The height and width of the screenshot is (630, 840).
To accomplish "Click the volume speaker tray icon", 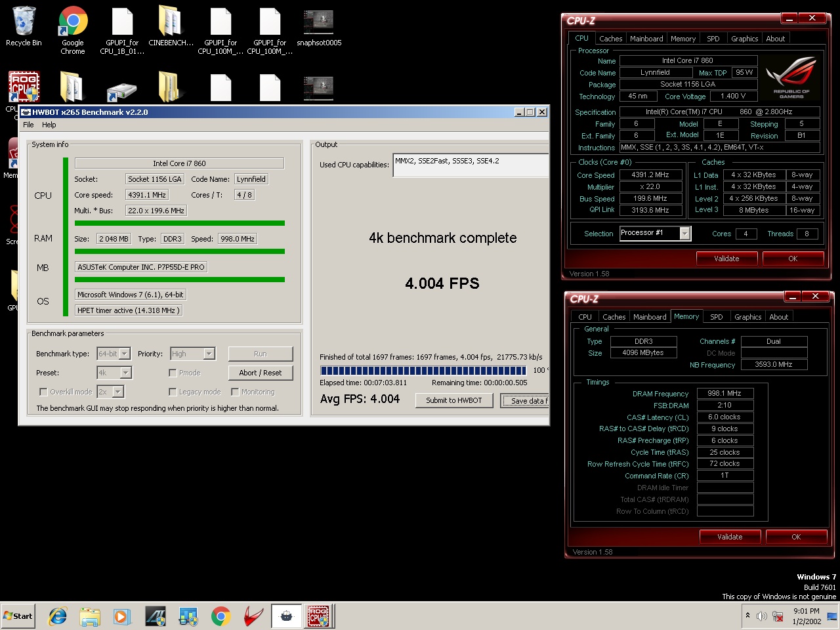I will pos(762,616).
